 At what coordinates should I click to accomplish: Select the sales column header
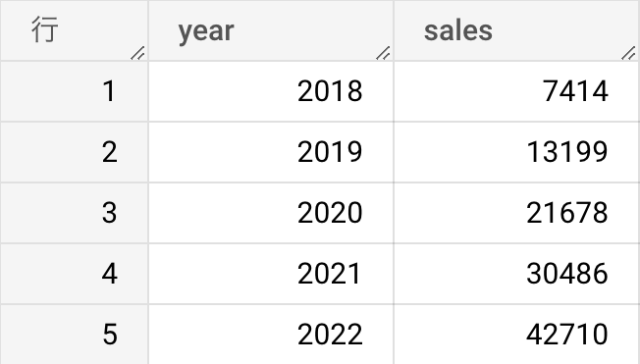pyautogui.click(x=517, y=31)
